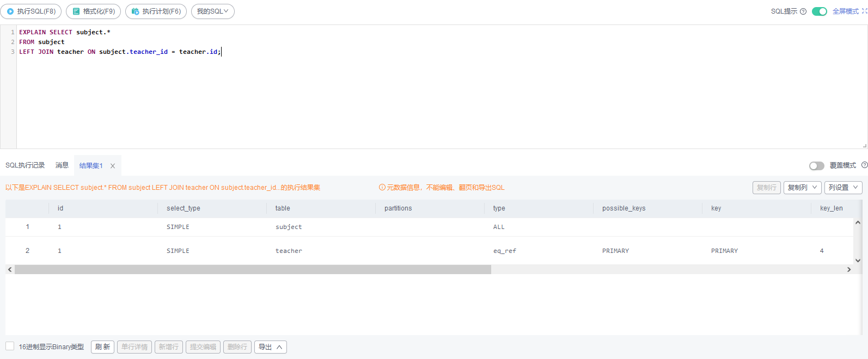Run the query with 执行SQL(F8)
Image resolution: width=868 pixels, height=359 pixels.
pyautogui.click(x=31, y=11)
